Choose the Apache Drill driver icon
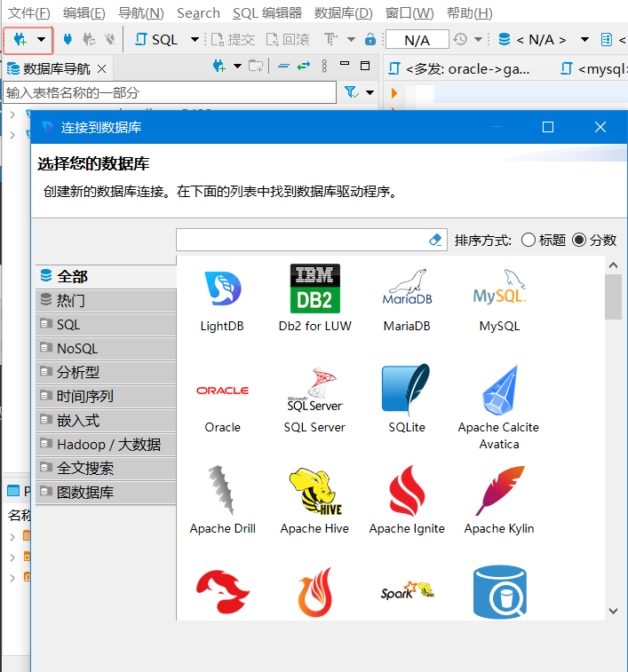628x672 pixels. click(222, 490)
